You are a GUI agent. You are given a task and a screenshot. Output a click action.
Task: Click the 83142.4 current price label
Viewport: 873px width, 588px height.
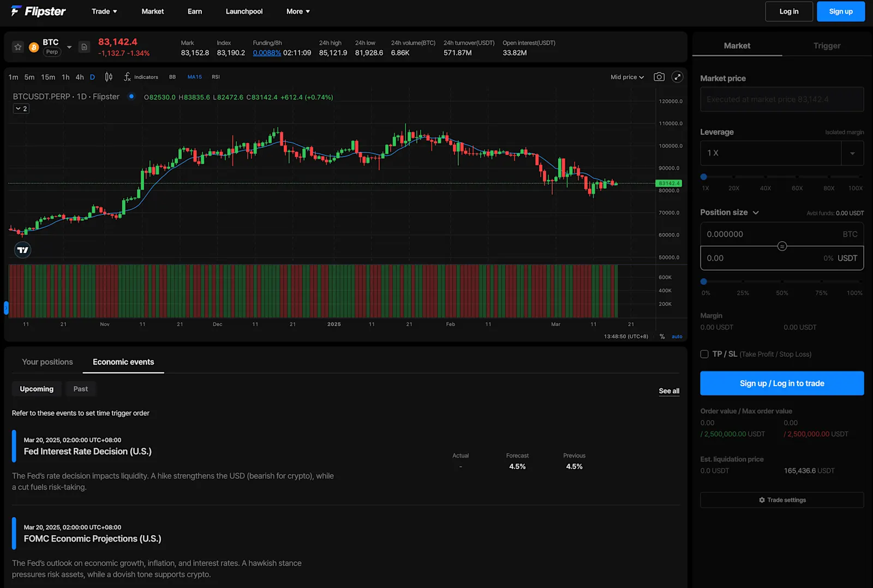[x=668, y=183]
